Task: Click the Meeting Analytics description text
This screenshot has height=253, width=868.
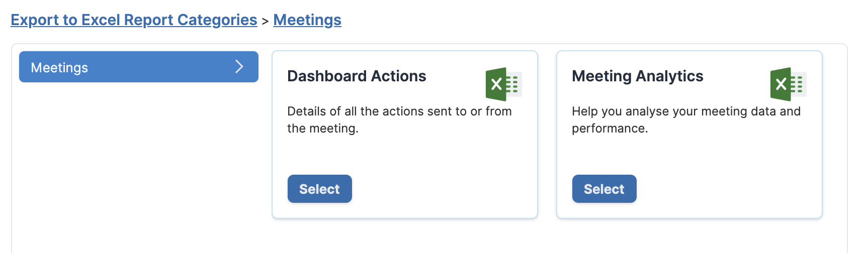Action: (x=686, y=119)
